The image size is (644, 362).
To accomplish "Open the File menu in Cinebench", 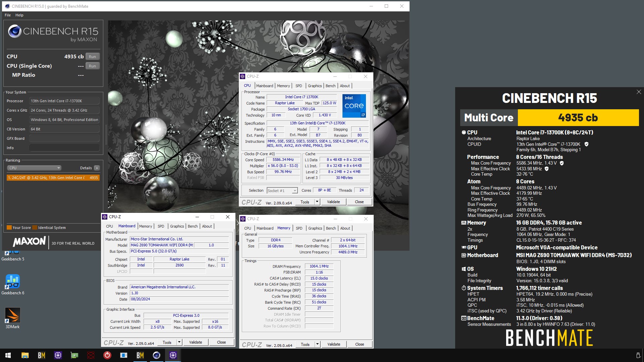I will [x=8, y=15].
